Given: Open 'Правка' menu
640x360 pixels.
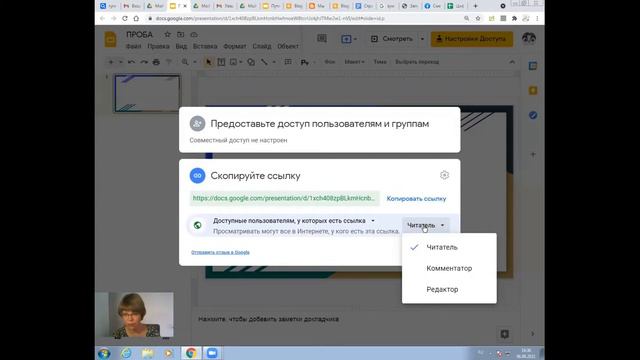Looking at the screenshot, I should tap(158, 47).
